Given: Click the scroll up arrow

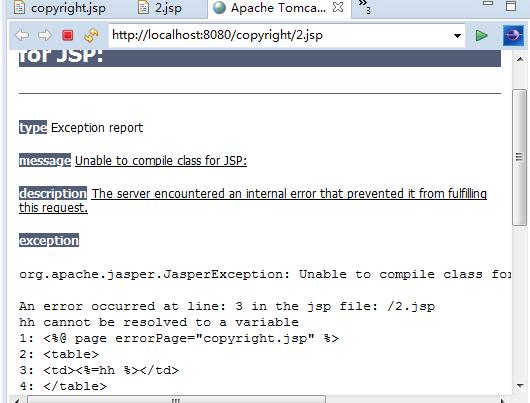Looking at the screenshot, I should point(520,60).
